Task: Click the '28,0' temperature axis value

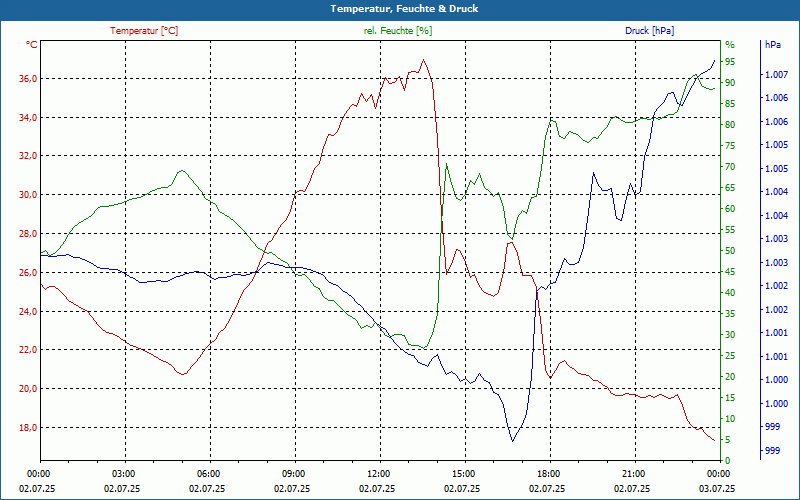Action: (x=29, y=234)
